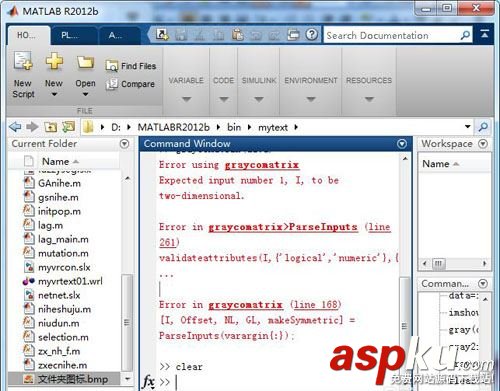The height and width of the screenshot is (391, 500).
Task: Click the bin path segment
Action: [x=234, y=127]
